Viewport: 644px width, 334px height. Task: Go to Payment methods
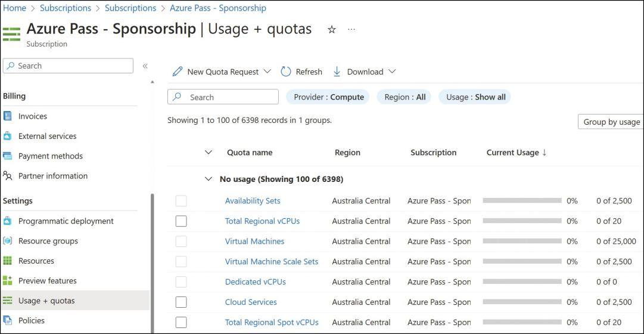point(51,156)
